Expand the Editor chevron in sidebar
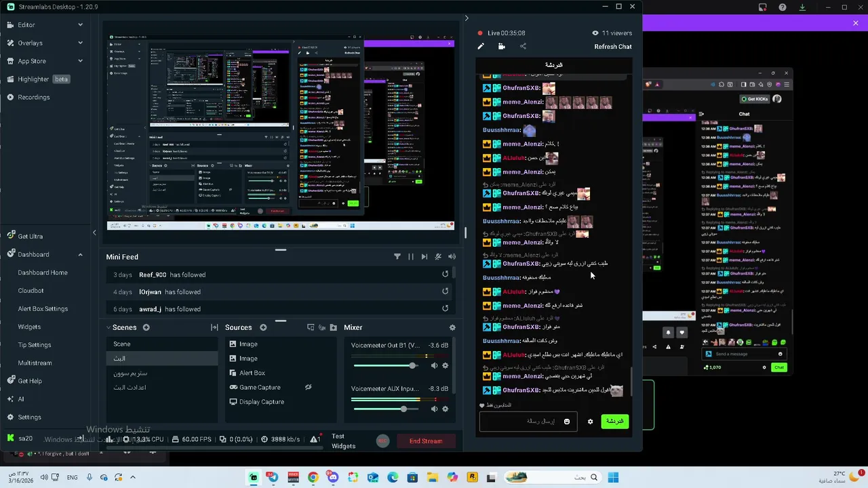 80,25
